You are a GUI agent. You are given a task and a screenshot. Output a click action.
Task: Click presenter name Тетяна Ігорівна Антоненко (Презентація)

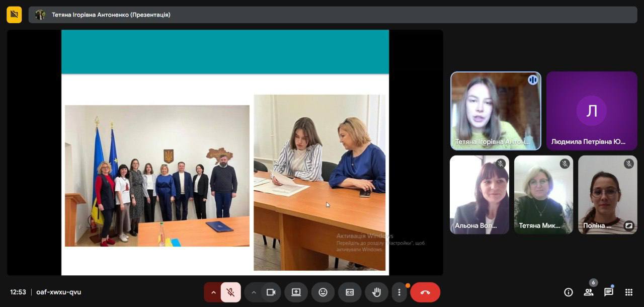111,15
